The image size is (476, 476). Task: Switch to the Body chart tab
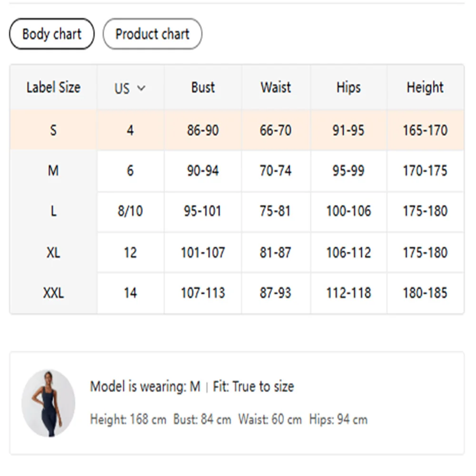[52, 34]
